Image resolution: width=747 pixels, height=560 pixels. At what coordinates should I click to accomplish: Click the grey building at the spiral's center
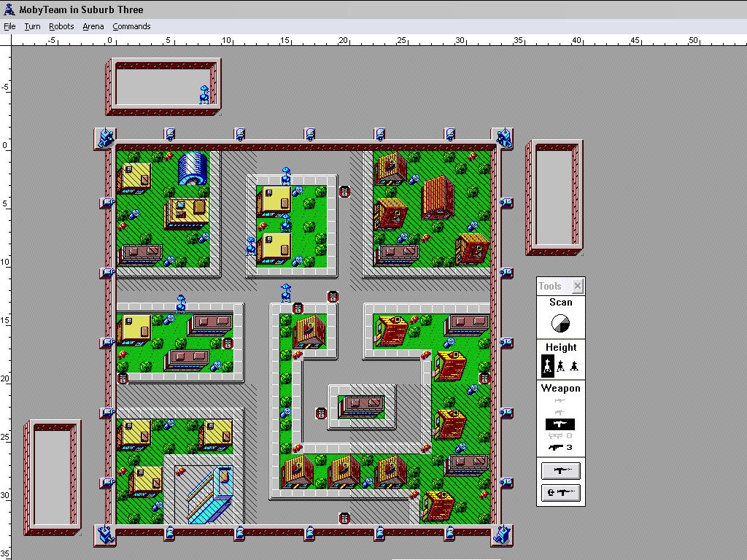coord(362,407)
